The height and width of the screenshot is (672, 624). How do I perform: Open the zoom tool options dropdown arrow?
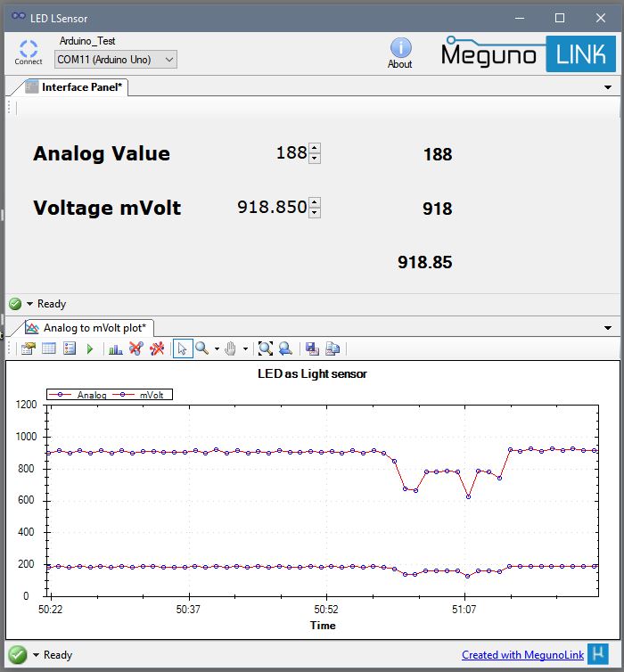[217, 348]
